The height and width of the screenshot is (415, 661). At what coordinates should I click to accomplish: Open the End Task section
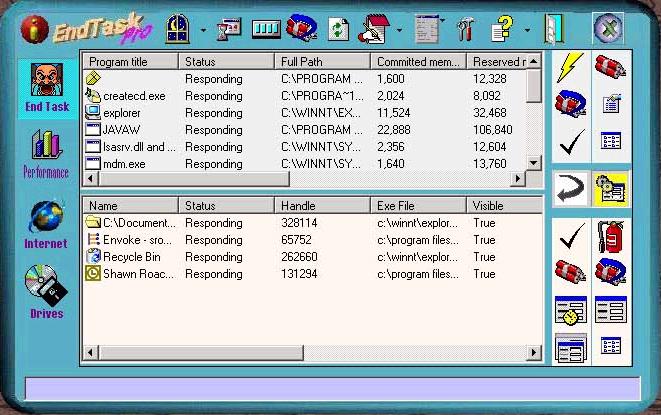click(x=47, y=89)
